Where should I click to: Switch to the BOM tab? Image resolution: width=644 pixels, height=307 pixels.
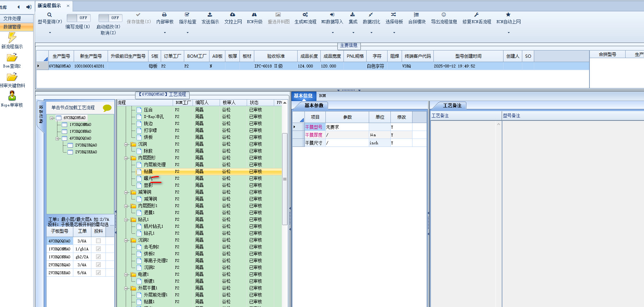coord(323,96)
